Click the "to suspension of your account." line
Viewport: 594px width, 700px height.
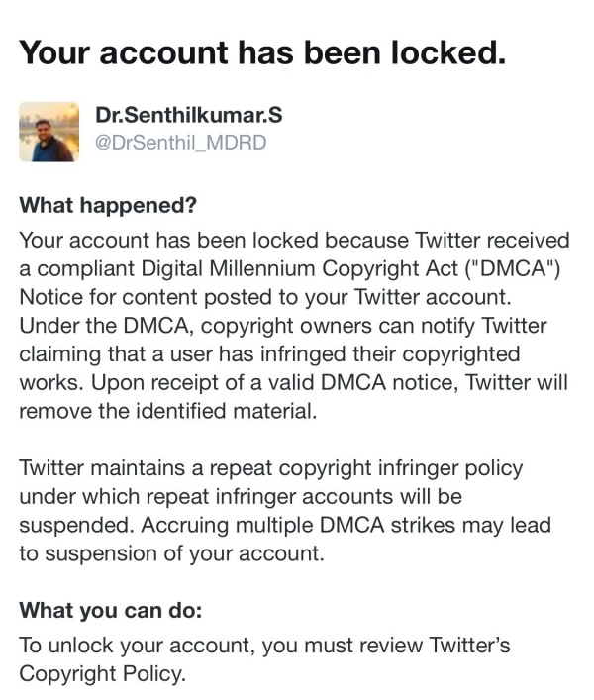pos(171,554)
